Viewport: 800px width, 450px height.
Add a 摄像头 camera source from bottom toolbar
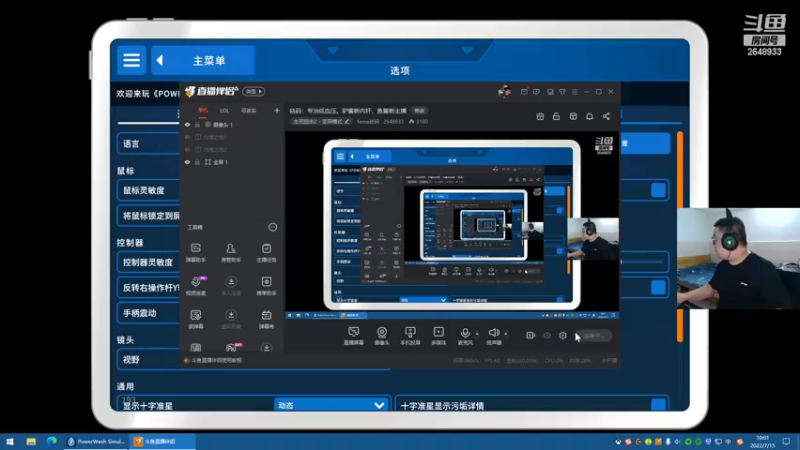point(382,336)
